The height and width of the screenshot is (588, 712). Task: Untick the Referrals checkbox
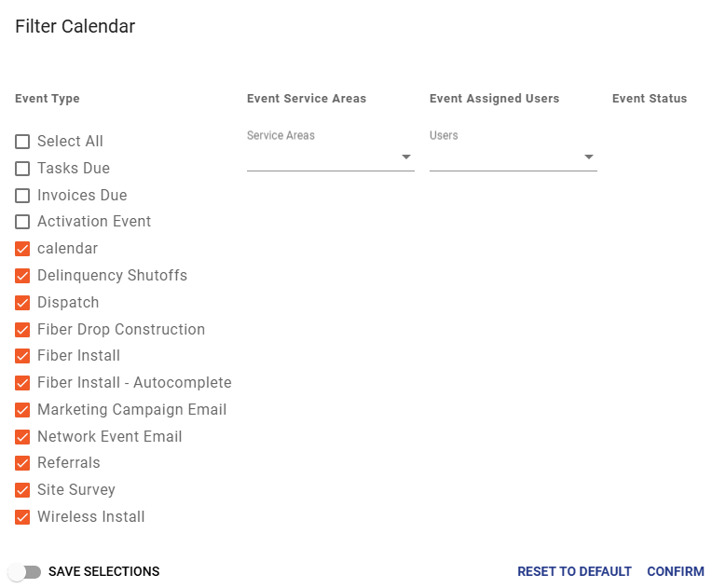coord(22,463)
